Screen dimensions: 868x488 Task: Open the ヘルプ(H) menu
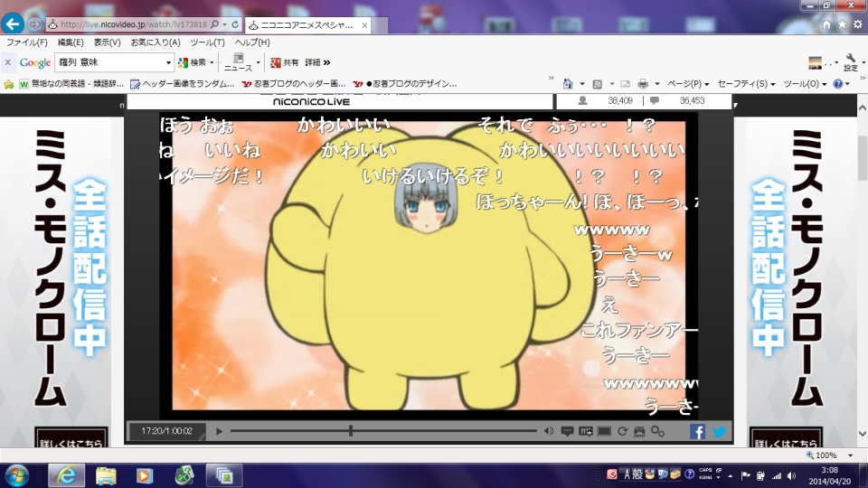tap(252, 42)
